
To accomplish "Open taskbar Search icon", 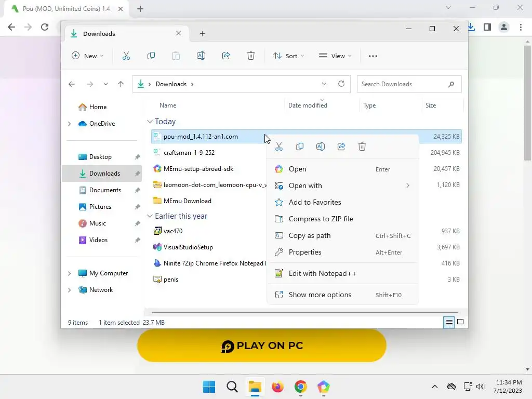I will pos(232,387).
